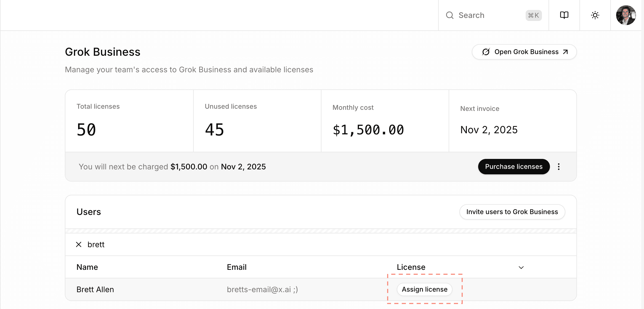Viewport: 644px width, 309px height.
Task: Click Purchase licenses button
Action: 514,167
